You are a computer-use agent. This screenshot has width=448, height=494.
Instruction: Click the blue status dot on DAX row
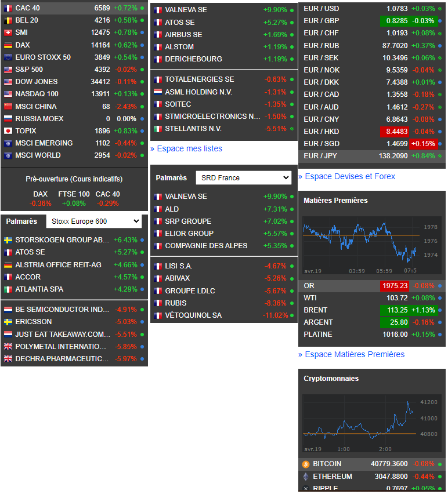coord(142,45)
